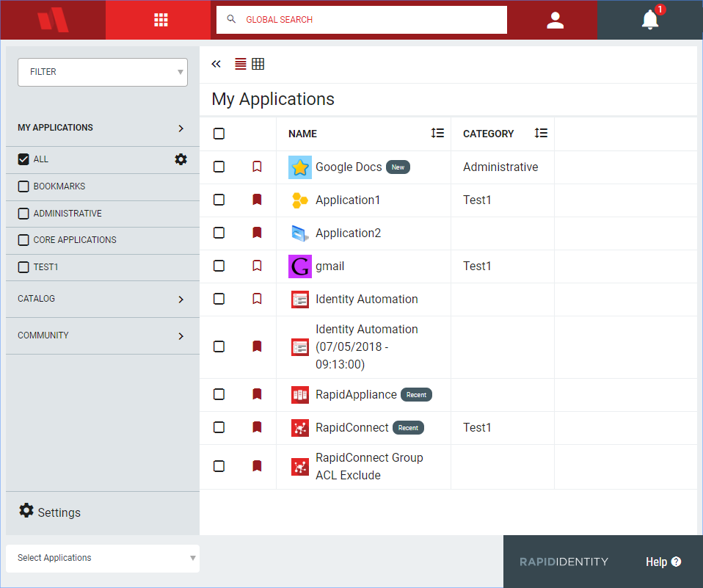Toggle bookmark for RapidAppliance
Screen dimensions: 703x588
pyautogui.click(x=257, y=394)
